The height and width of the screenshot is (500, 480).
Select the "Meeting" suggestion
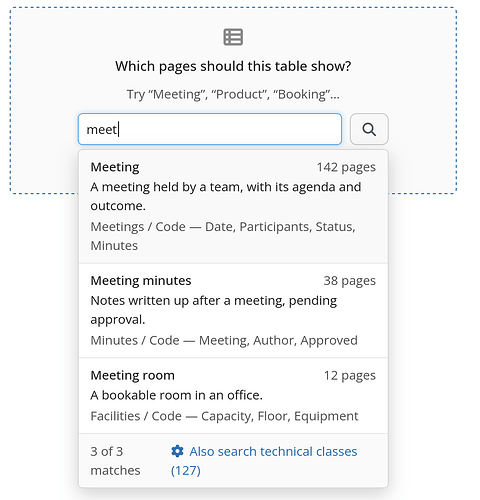point(233,206)
